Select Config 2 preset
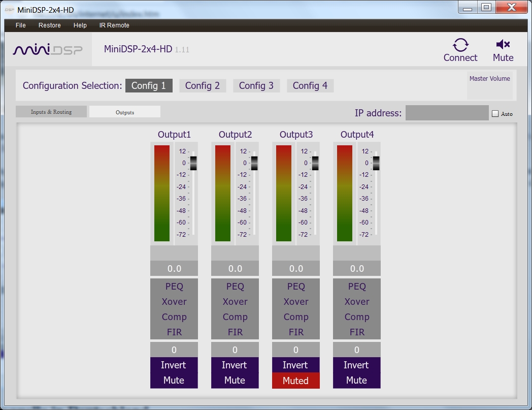This screenshot has height=410, width=532. coord(203,85)
